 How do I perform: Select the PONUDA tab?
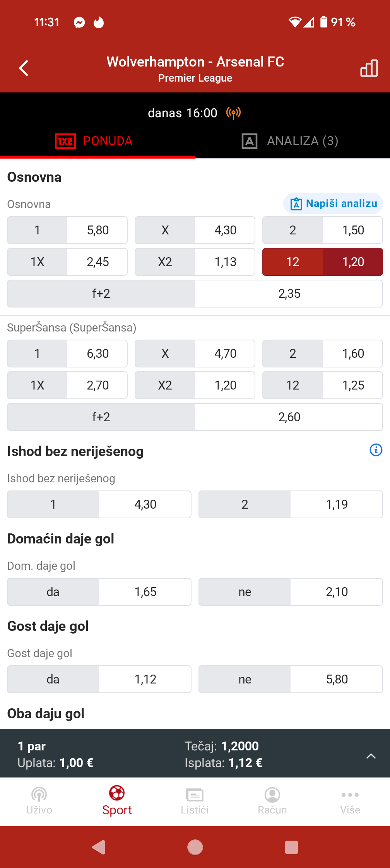[94, 141]
